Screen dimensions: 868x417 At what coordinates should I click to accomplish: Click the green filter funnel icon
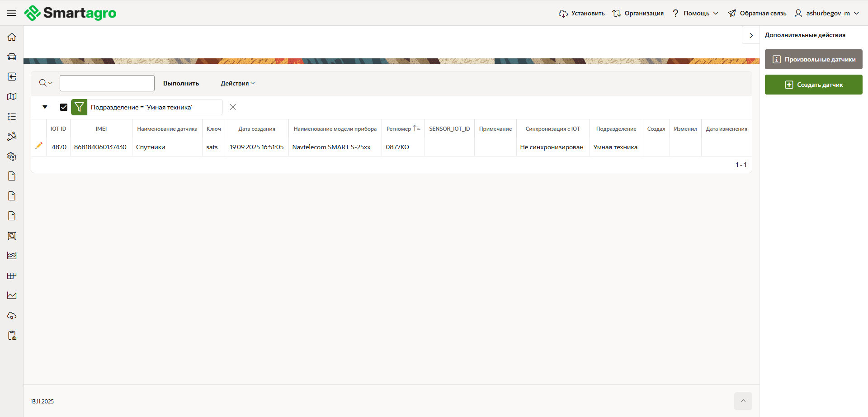pyautogui.click(x=79, y=107)
